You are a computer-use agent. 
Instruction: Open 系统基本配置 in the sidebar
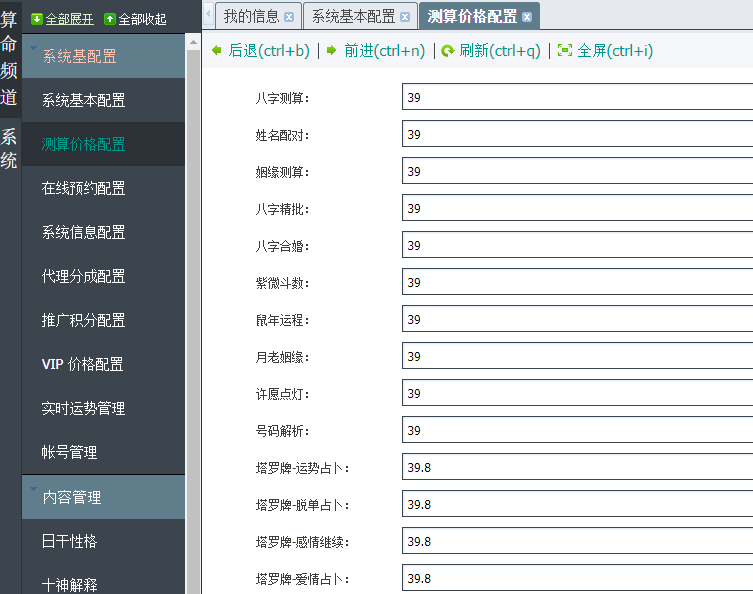coord(103,100)
